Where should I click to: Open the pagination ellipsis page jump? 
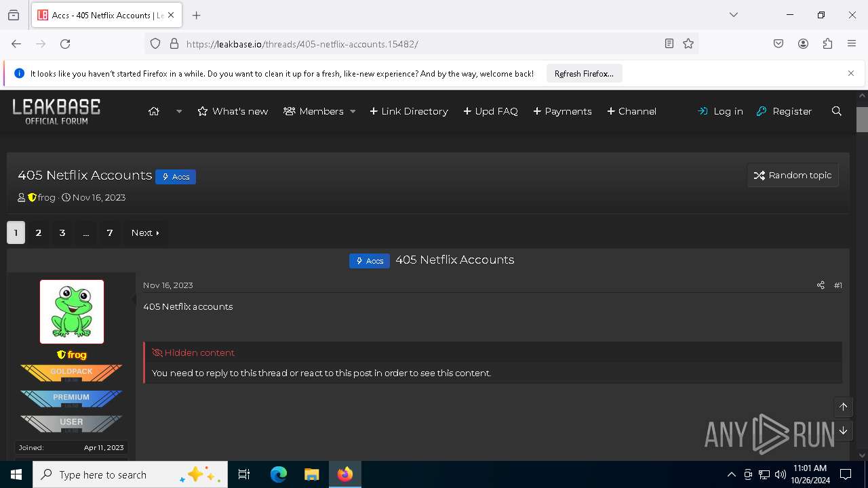(86, 232)
